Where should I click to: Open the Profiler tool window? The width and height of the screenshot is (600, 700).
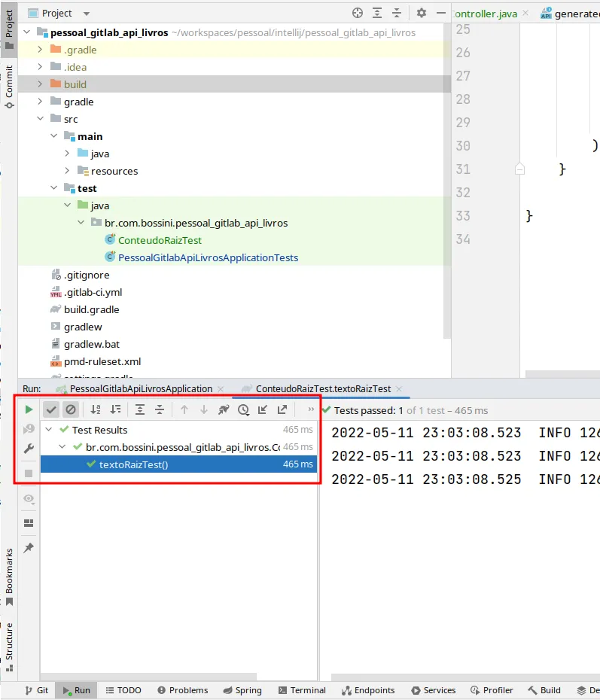(492, 690)
